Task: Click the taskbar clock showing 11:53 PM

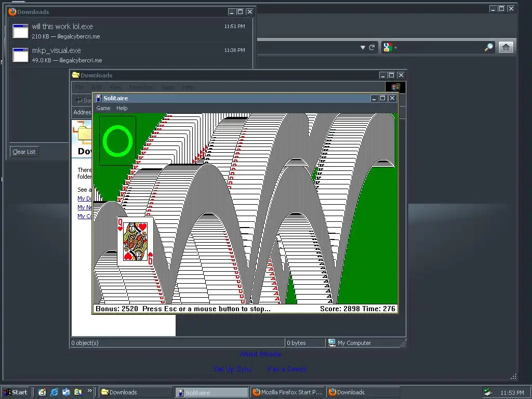Action: tap(512, 393)
